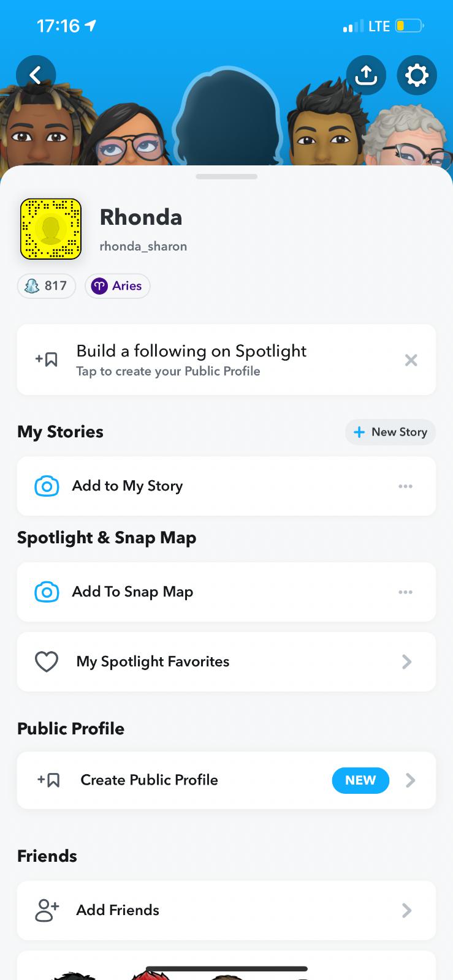Open Create Public Profile row
Screen dimensions: 453x980
pos(150,780)
